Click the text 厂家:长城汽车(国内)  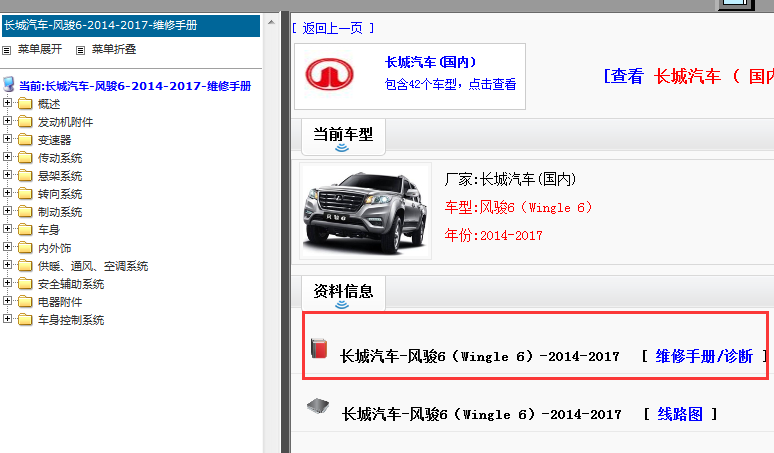(x=510, y=179)
